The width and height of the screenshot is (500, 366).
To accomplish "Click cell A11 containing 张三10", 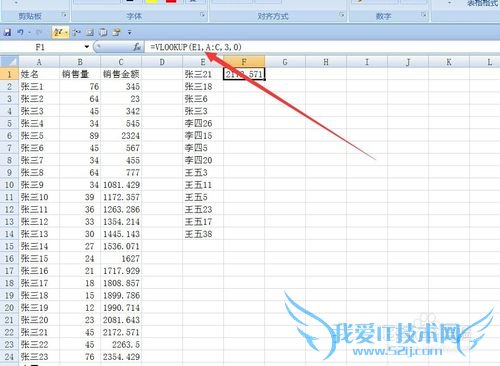I will coord(39,197).
